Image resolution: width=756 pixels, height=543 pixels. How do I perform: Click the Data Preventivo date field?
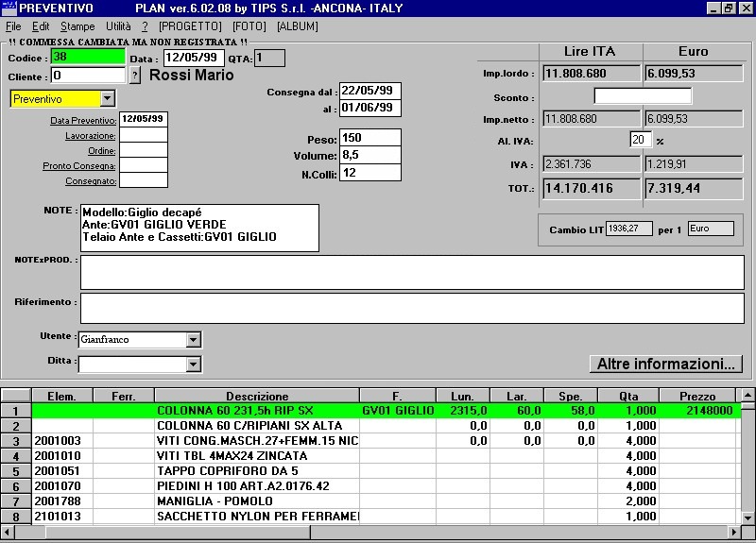click(x=144, y=119)
